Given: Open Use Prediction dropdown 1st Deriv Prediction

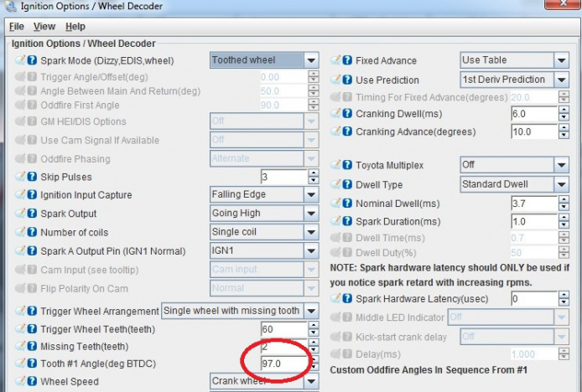Looking at the screenshot, I should [514, 80].
